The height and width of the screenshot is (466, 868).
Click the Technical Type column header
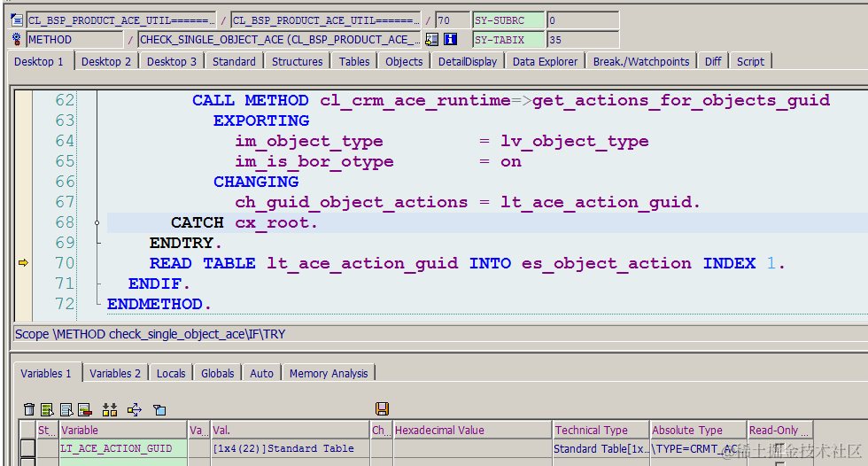[601, 430]
